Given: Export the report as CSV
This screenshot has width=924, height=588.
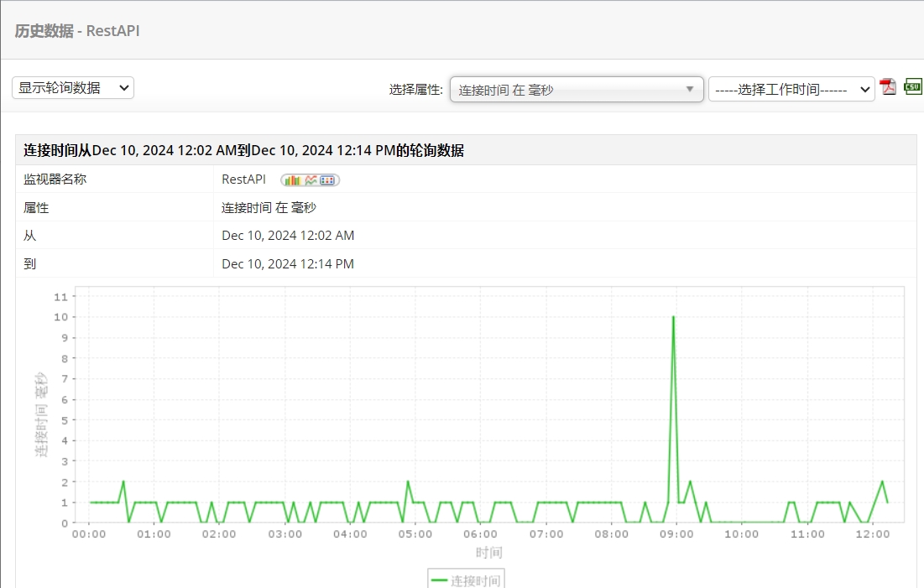Looking at the screenshot, I should tap(913, 86).
